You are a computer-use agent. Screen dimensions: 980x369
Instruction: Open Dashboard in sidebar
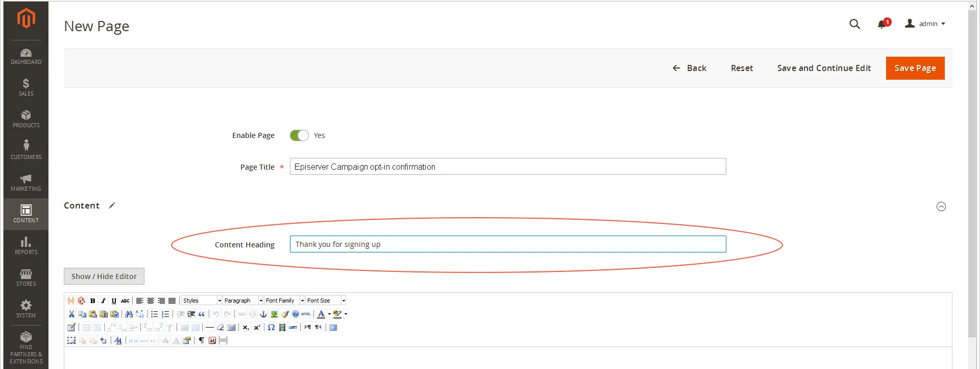(26, 56)
